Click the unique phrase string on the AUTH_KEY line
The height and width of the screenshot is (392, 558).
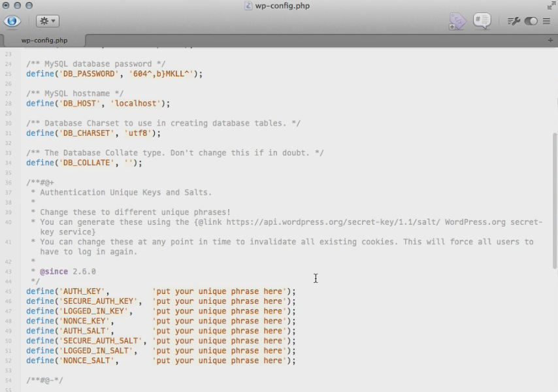[220, 291]
